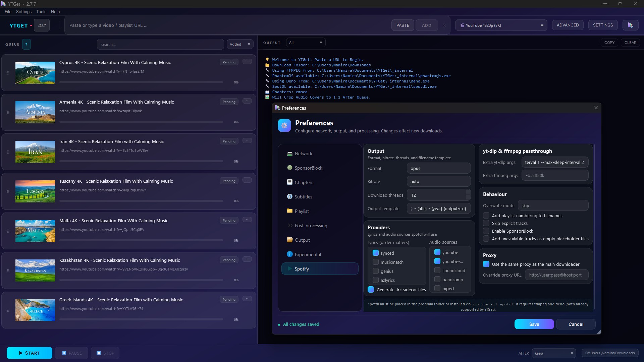Click drag handle for Tuscany 4K item

8,192
